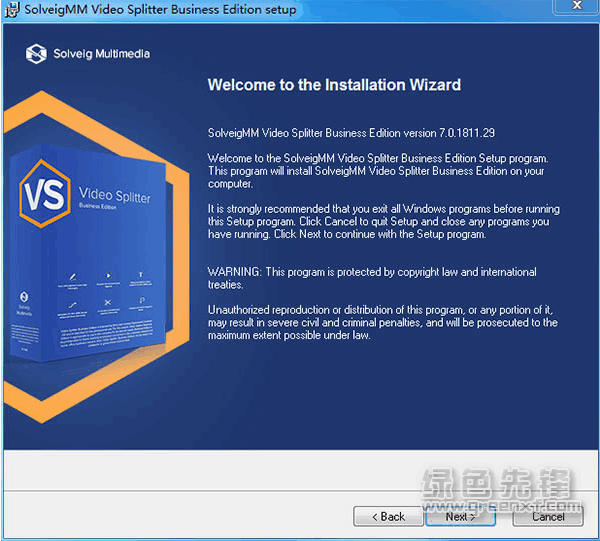Click the version 7.0.1811.29 text line
This screenshot has width=600, height=541.
(x=351, y=133)
